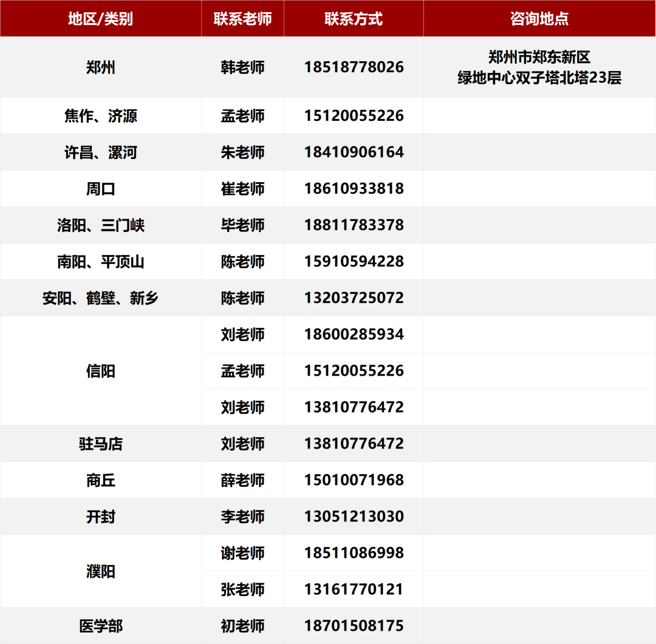Viewport: 656px width, 644px height.
Task: Select the 南阳、平顶山 region cell
Action: point(100,262)
